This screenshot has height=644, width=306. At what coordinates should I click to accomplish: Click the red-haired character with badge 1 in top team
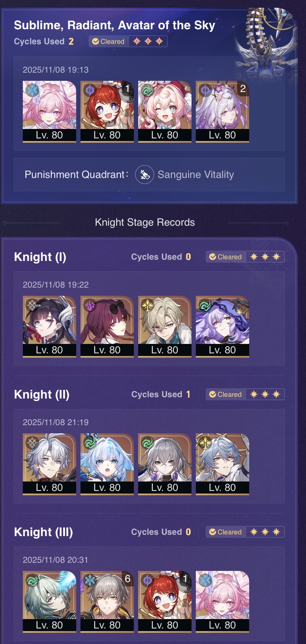tap(107, 111)
